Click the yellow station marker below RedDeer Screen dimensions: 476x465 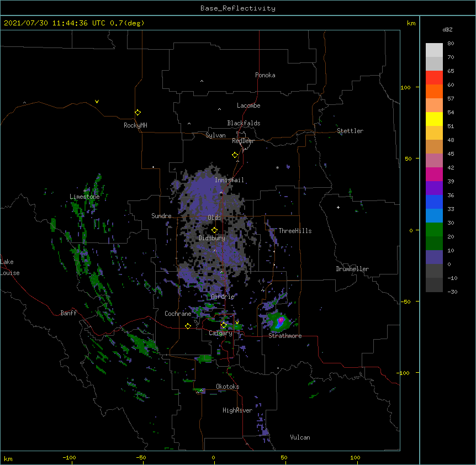tap(235, 155)
